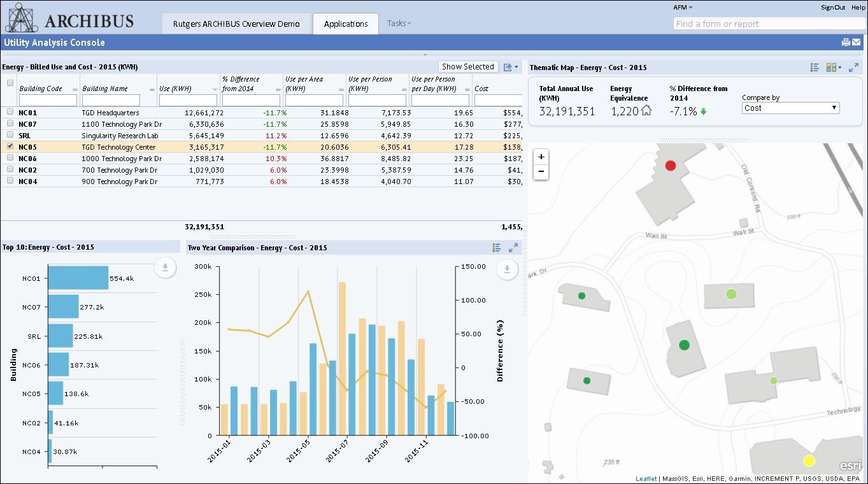Click the TGD Technology Center cell
Image resolution: width=868 pixels, height=484 pixels.
click(x=118, y=147)
